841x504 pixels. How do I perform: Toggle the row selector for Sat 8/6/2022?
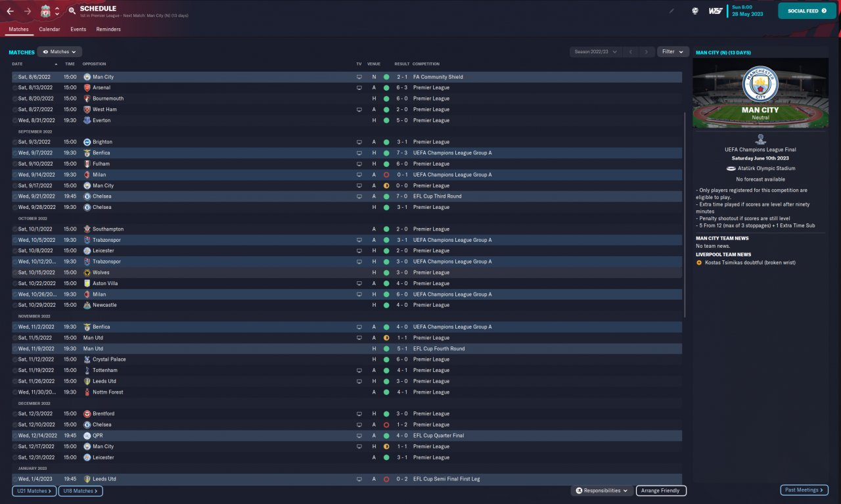tap(14, 77)
